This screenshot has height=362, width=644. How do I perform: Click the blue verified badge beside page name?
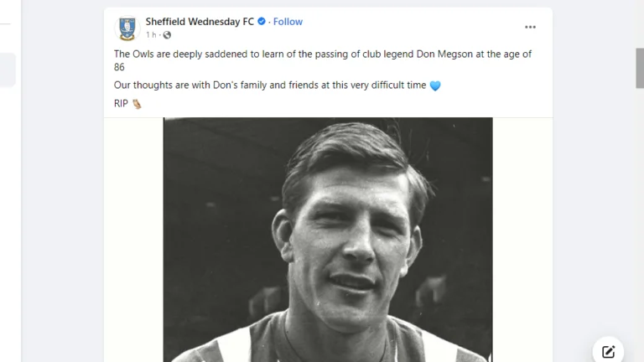coord(262,22)
